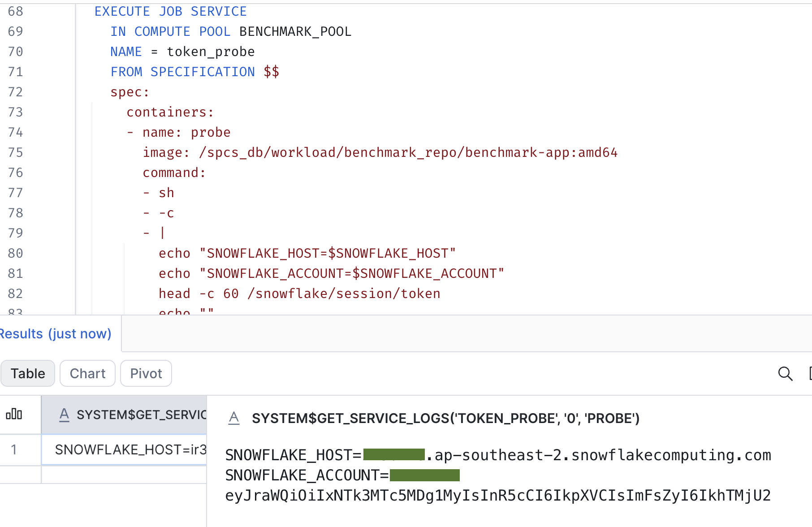Select the SYSTEM$GET_SERVIC column header
Viewport: 812px width, 527px height.
[124, 415]
